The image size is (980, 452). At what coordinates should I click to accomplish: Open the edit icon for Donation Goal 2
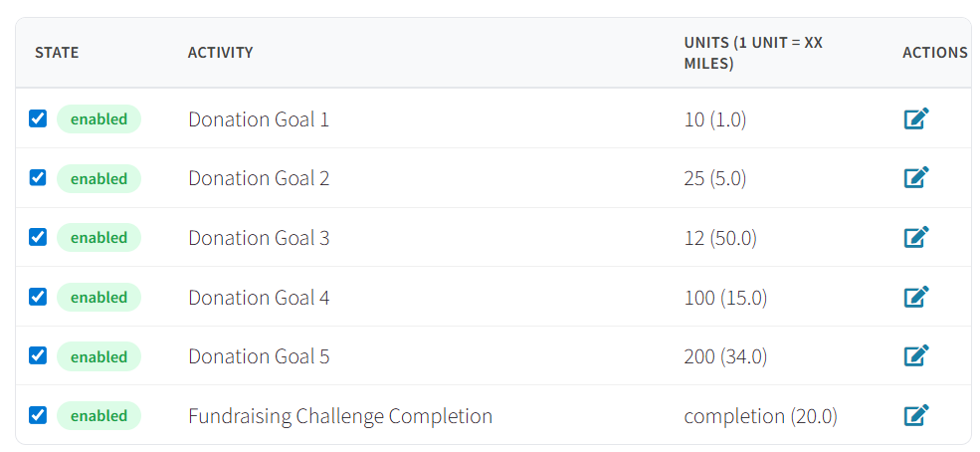(x=916, y=178)
